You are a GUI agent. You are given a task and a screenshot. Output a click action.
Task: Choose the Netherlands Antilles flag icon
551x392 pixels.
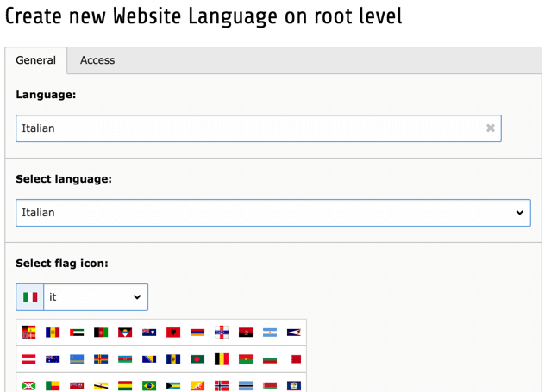222,333
